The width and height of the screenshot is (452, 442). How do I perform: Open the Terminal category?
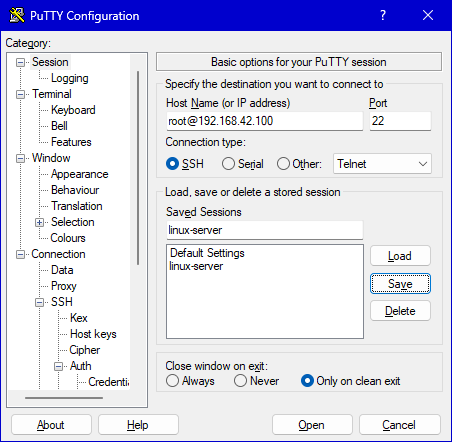pos(52,94)
